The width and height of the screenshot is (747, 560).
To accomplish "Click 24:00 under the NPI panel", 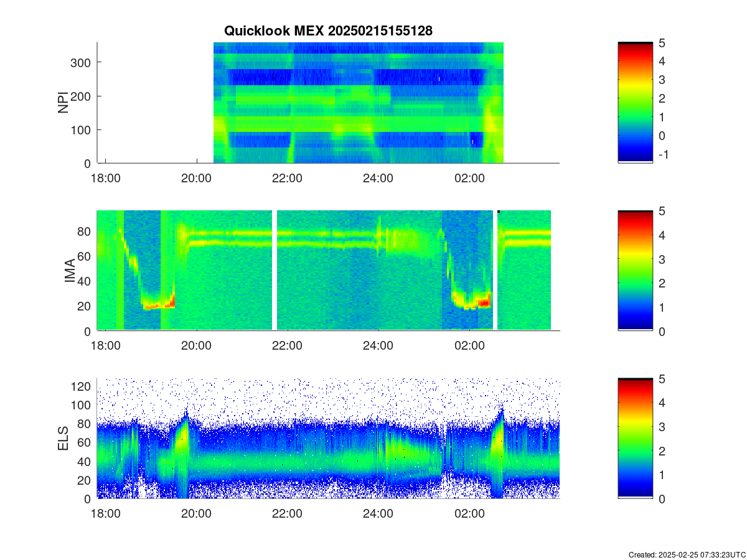I will [x=378, y=177].
